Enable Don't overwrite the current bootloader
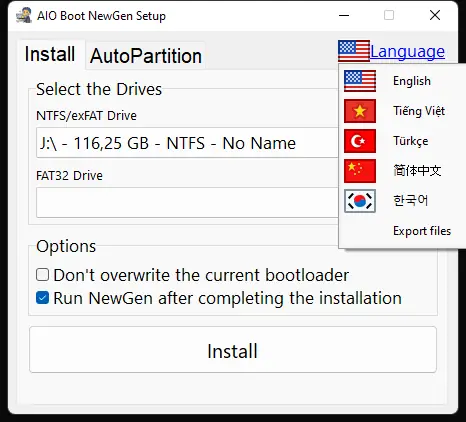The image size is (466, 422). pos(42,275)
